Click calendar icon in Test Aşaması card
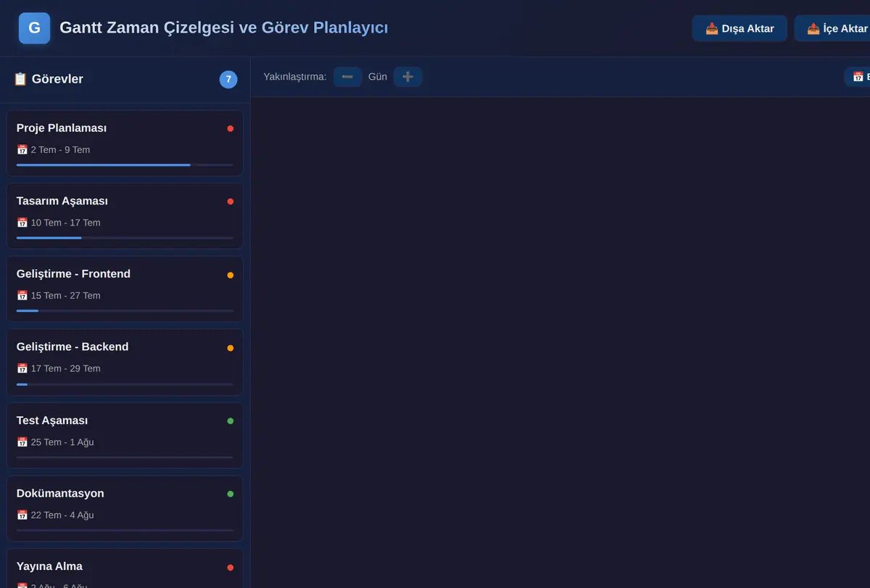The width and height of the screenshot is (870, 588). [x=22, y=442]
